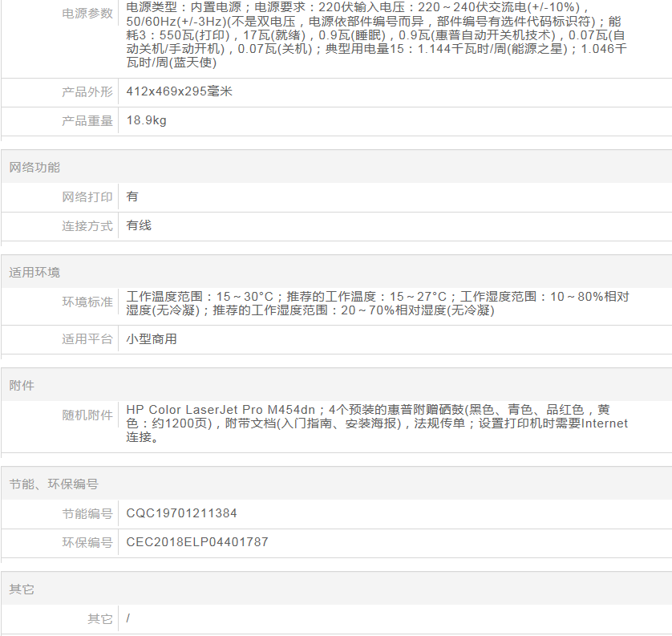The height and width of the screenshot is (636, 672).
Task: Select the 环保编号 row label
Action: click(x=87, y=543)
